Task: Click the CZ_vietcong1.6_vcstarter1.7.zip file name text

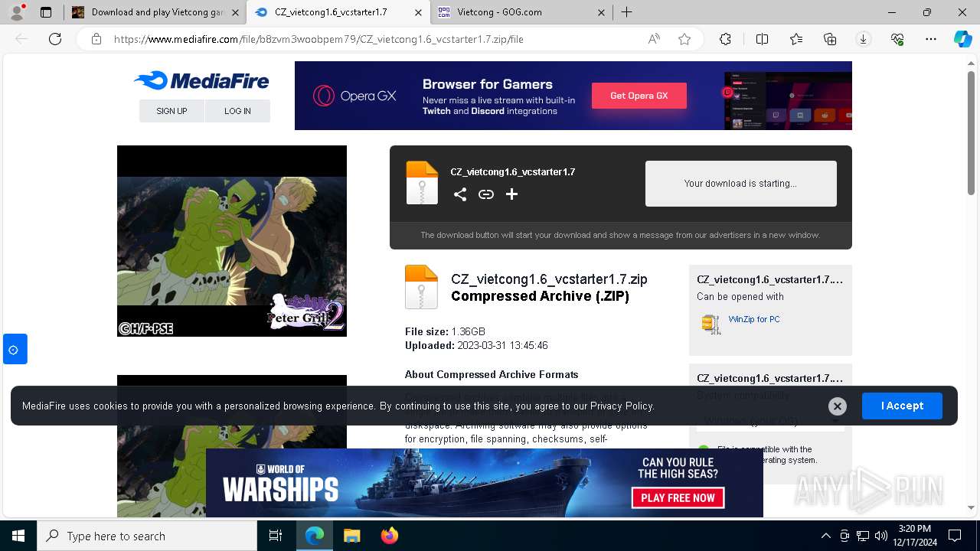Action: tap(549, 279)
